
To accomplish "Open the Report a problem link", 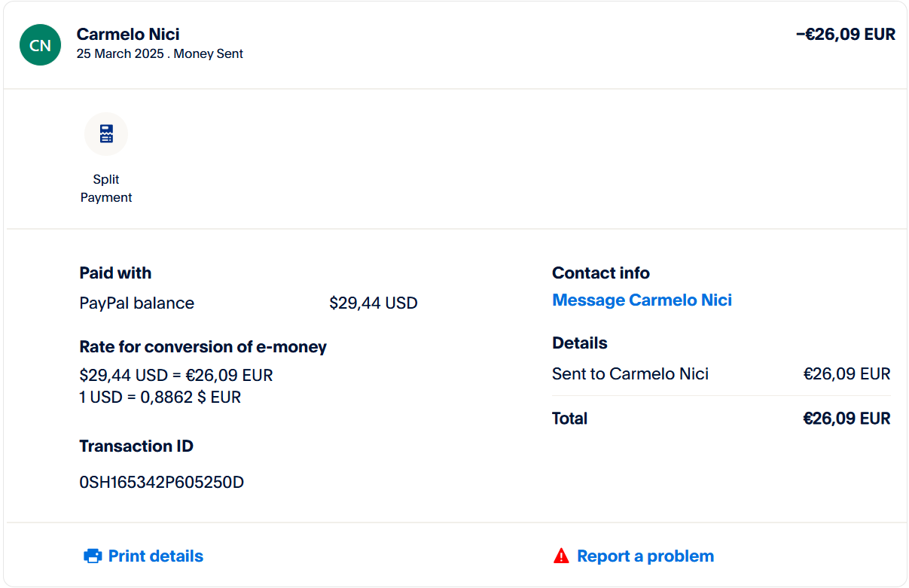I will [645, 556].
